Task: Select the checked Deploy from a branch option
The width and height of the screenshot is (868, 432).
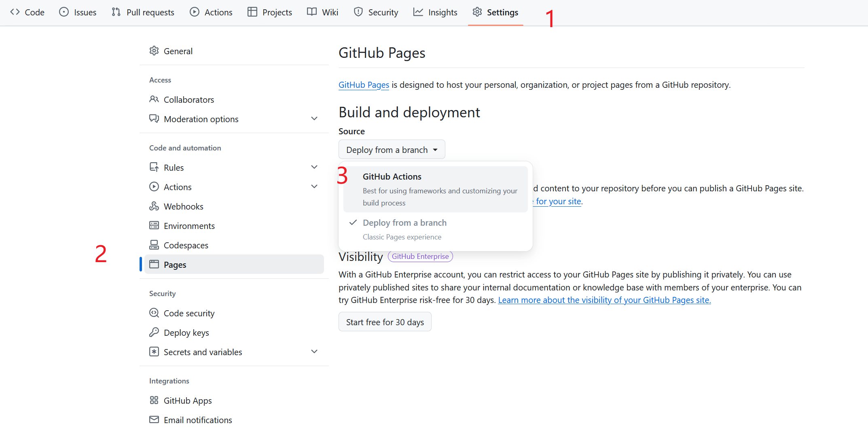Action: point(436,229)
